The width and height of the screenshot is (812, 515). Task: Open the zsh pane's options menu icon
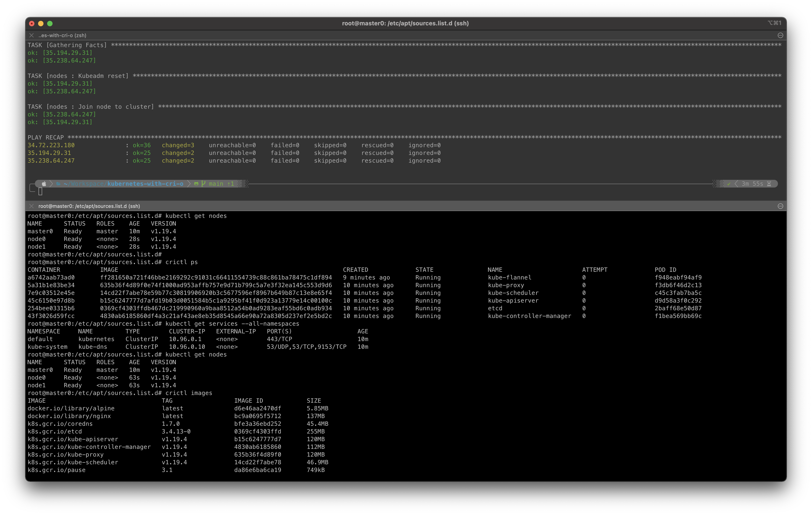(780, 35)
